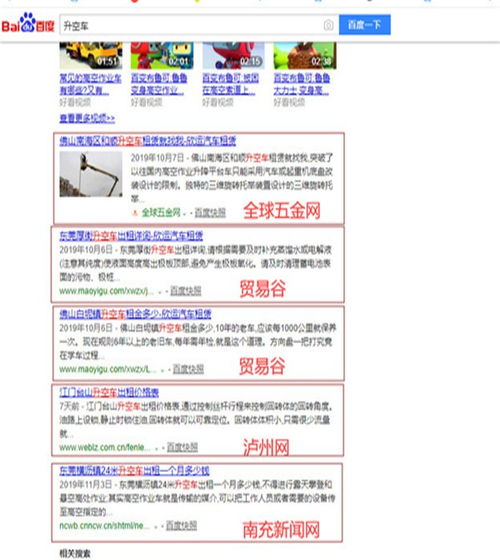Open result 佛山南海区和顺升空车租赁
Viewport: 500px width, 560px height.
click(148, 141)
